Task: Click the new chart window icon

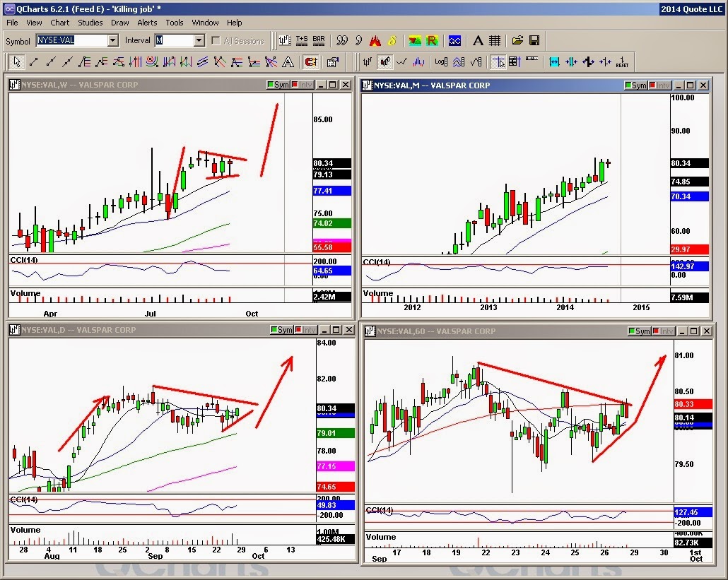Action: tap(285, 41)
